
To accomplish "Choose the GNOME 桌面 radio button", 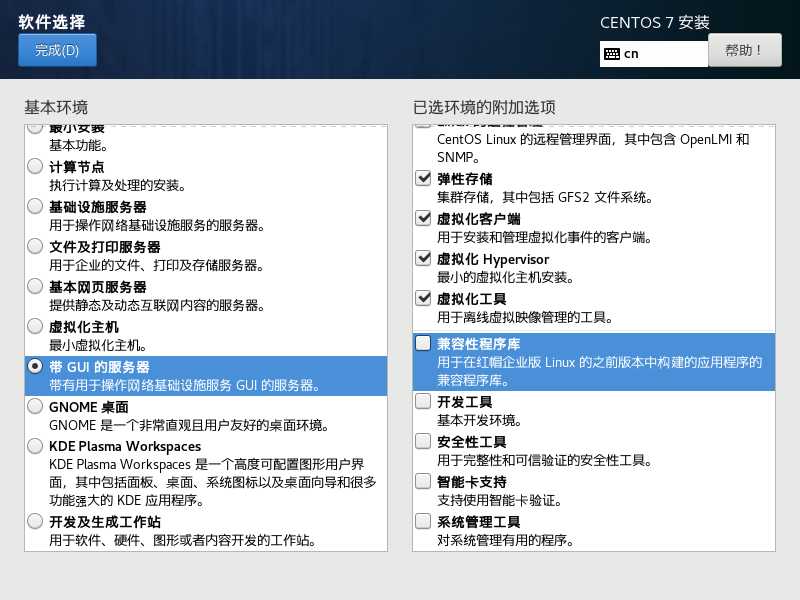I will click(35, 406).
